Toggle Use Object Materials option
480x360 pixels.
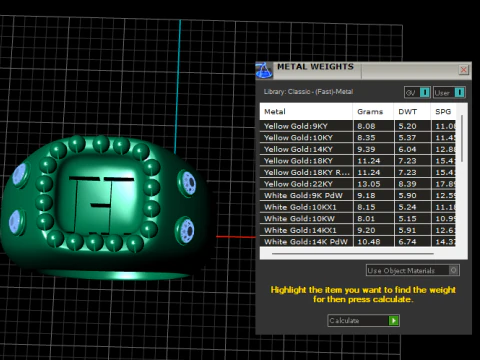pyautogui.click(x=413, y=270)
